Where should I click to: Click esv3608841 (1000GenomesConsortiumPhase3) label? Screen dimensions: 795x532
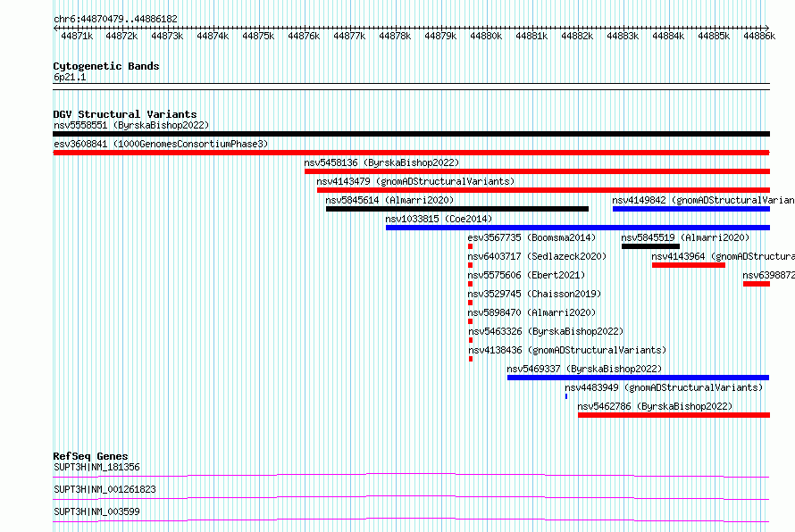(161, 144)
